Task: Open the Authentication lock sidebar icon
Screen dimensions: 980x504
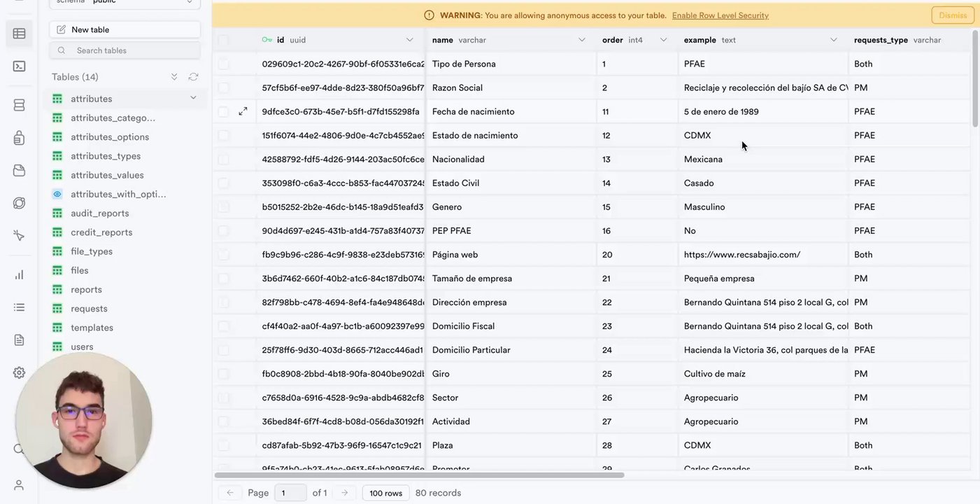Action: 19,138
